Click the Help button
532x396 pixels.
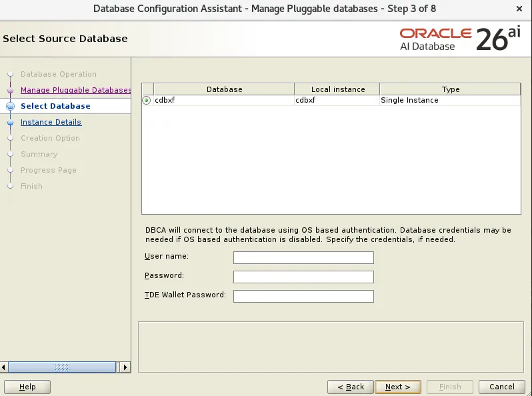point(27,387)
